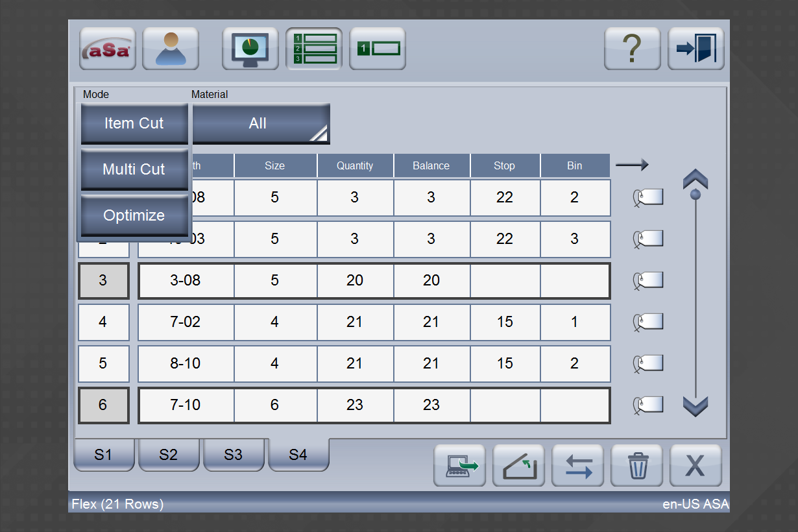
Task: Switch to the S1 tab
Action: point(104,455)
